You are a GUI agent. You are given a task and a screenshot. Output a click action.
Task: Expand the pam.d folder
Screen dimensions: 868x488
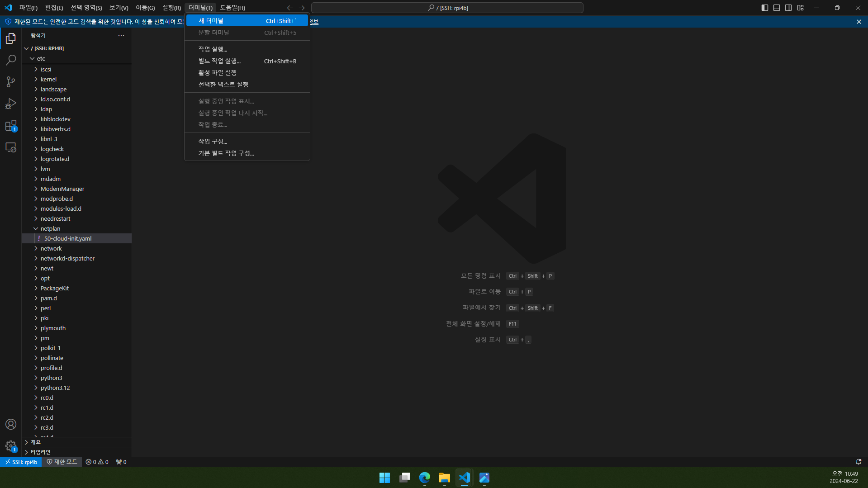(77, 298)
